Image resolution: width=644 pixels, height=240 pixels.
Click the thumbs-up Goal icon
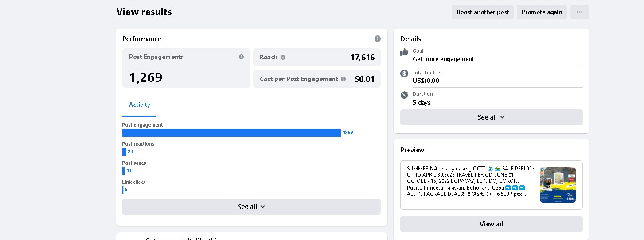[404, 52]
